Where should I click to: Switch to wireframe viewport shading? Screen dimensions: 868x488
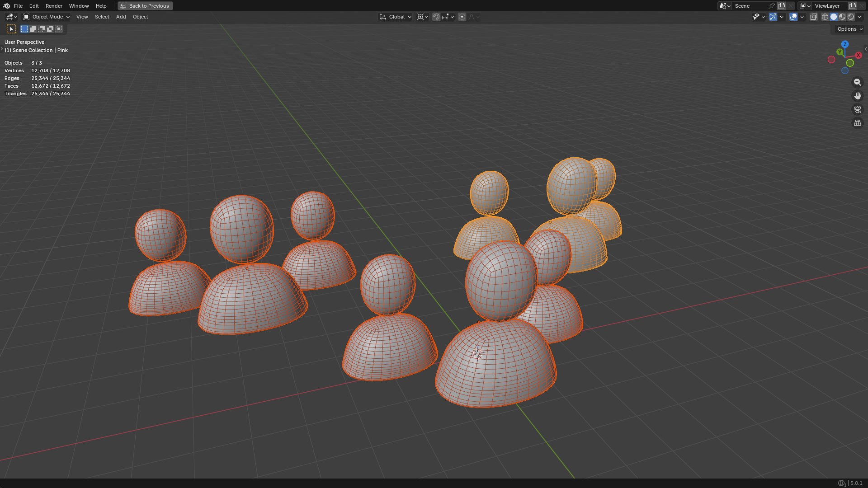(825, 17)
